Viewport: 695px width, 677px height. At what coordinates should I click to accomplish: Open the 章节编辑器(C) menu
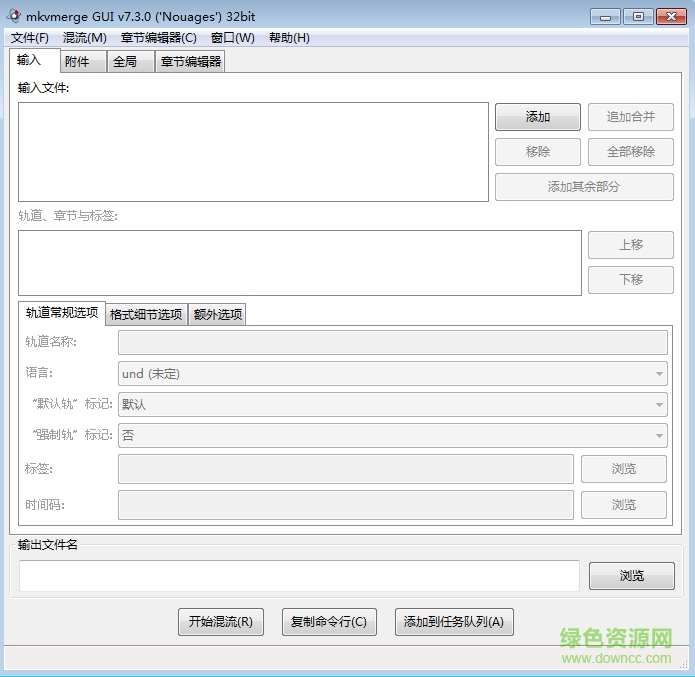(158, 38)
